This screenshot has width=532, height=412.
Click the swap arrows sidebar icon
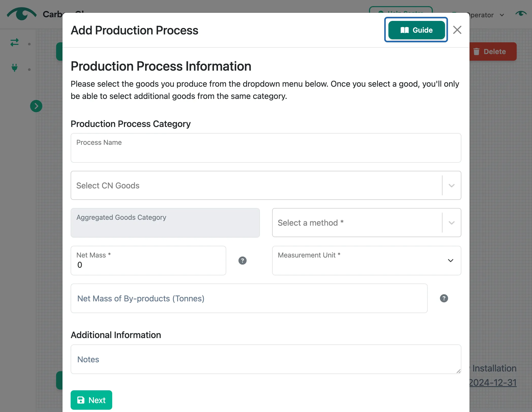point(15,42)
